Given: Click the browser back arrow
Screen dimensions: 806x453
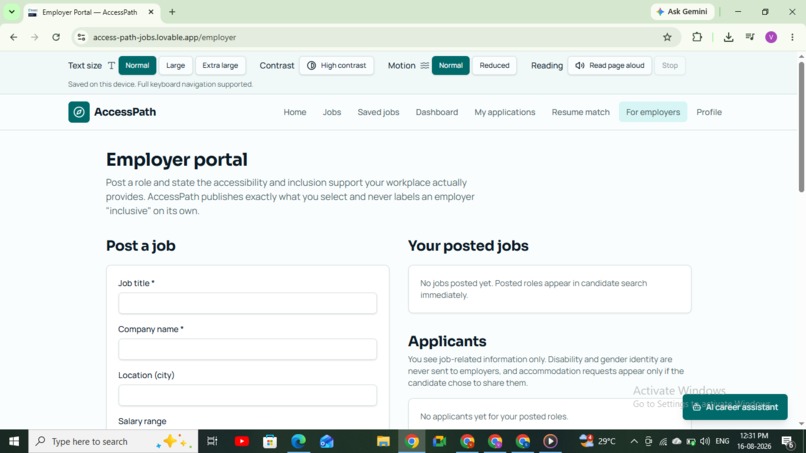Looking at the screenshot, I should coord(14,37).
